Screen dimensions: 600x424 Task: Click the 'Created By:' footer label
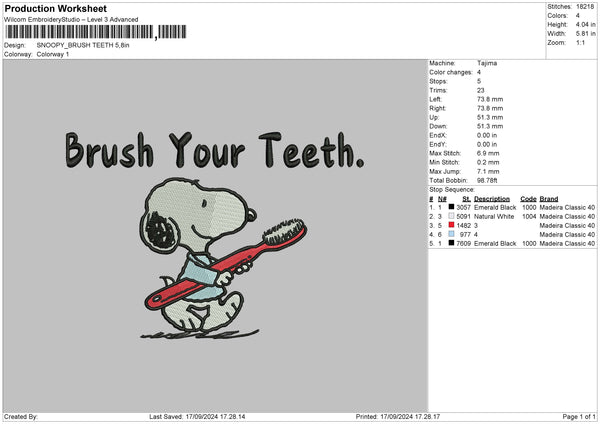pyautogui.click(x=21, y=416)
